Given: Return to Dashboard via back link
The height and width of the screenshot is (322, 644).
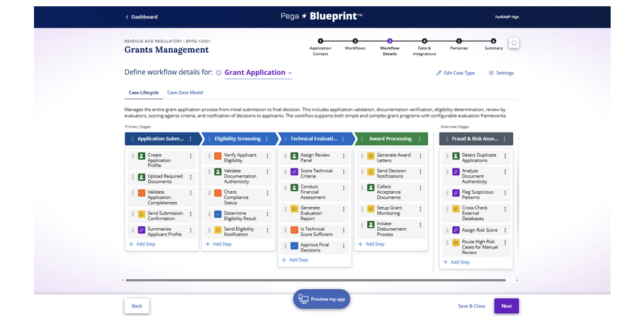Looking at the screenshot, I should point(142,17).
